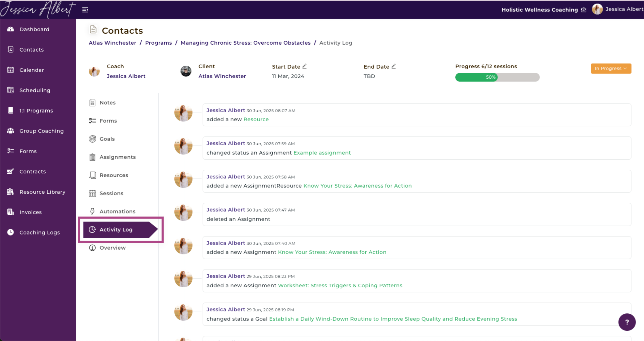Open the help question mark button
Screen dimensions: 644x341
pos(627,322)
